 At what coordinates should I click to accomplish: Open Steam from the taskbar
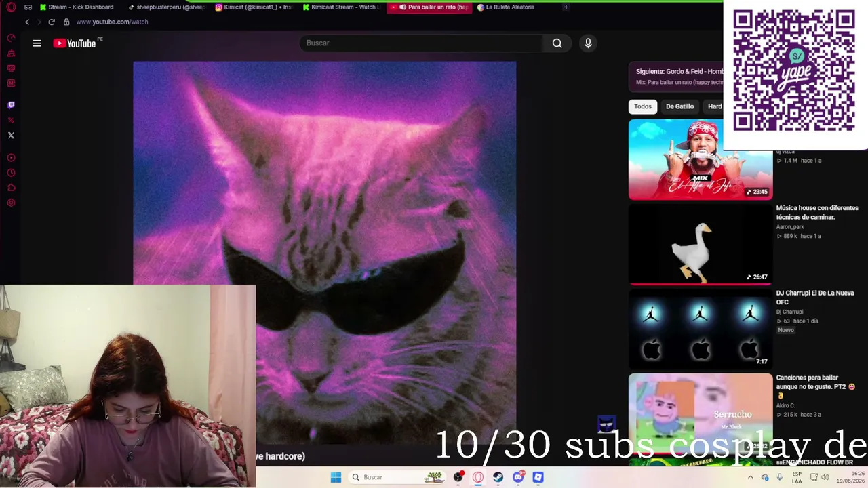(498, 477)
